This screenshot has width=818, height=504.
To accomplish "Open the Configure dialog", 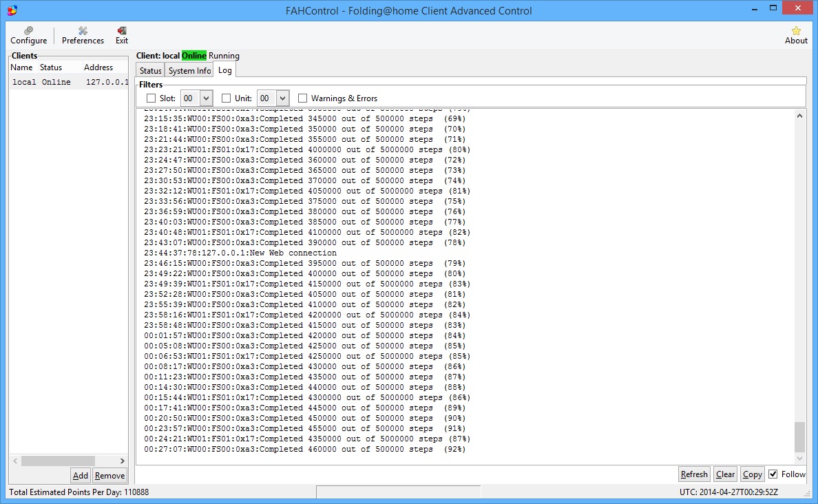I will [x=29, y=36].
